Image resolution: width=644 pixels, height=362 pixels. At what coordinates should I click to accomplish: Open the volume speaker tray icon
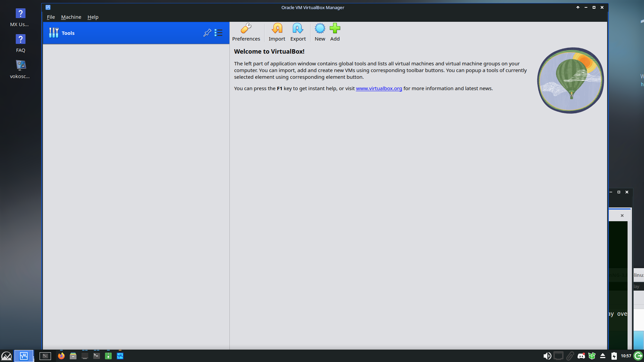click(547, 356)
